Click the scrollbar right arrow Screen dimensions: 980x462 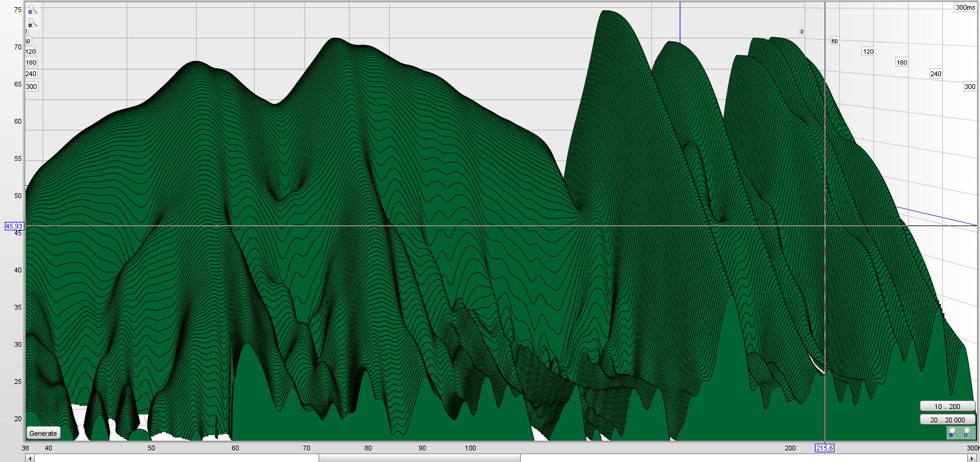pyautogui.click(x=972, y=458)
